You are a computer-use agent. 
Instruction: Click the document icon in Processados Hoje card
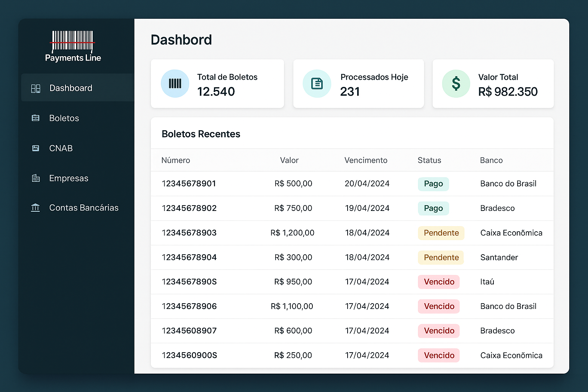pyautogui.click(x=317, y=83)
